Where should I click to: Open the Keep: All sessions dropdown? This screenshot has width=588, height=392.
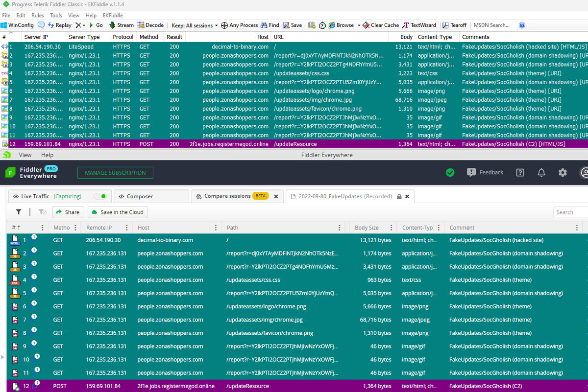tap(195, 25)
